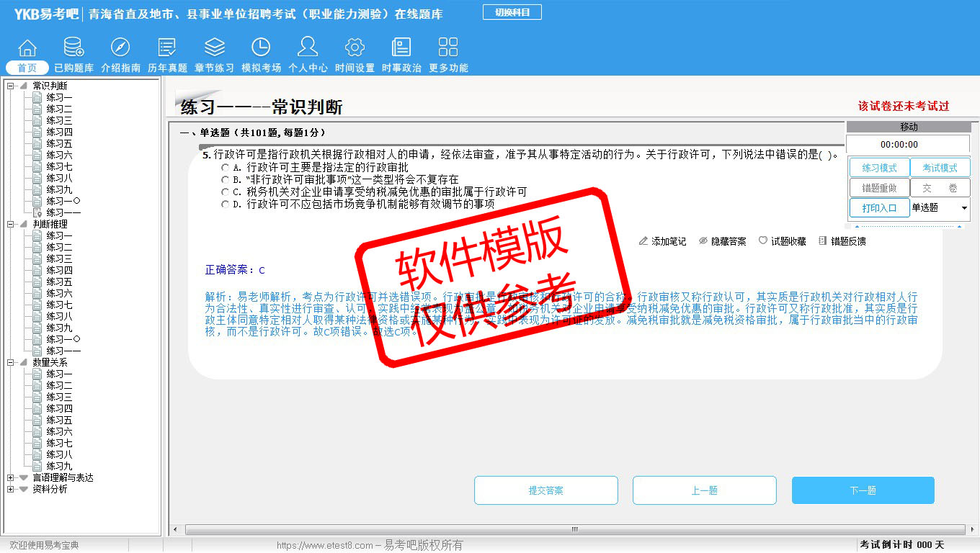Open 历年真题 checklist icon
This screenshot has width=980, height=553.
(x=167, y=48)
